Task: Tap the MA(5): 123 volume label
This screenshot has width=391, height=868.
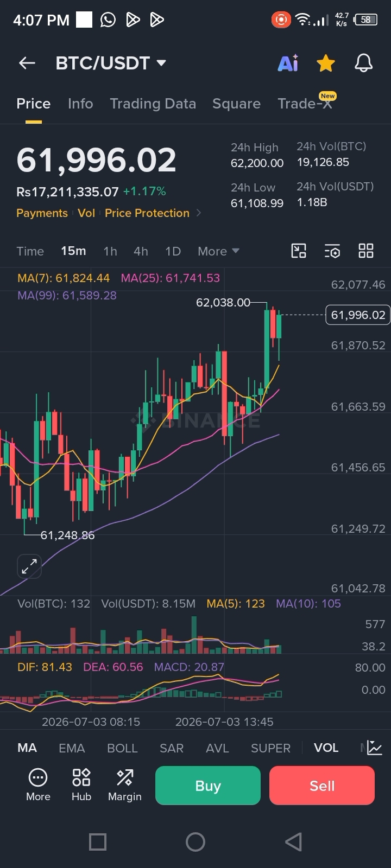Action: coord(236,604)
